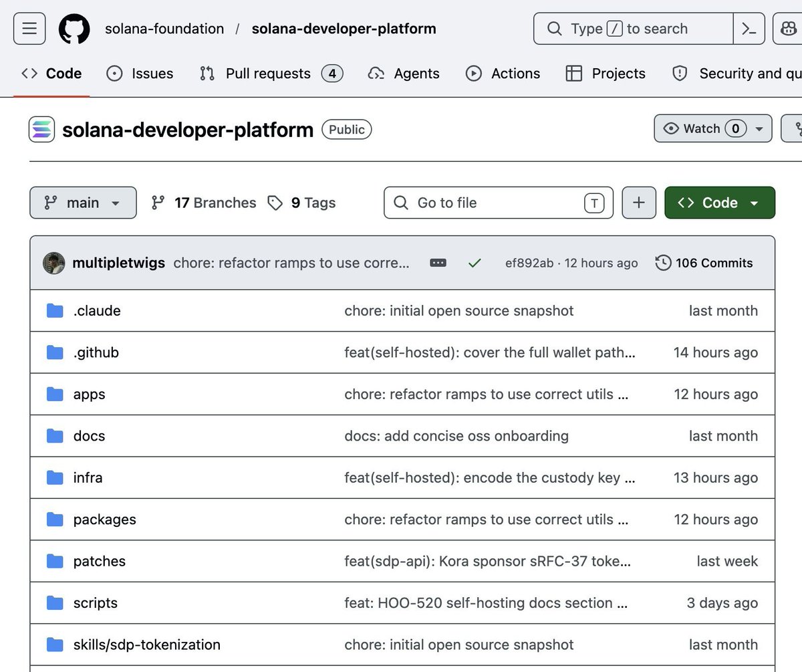Open the command palette terminal icon
This screenshot has width=802, height=672.
coord(749,29)
